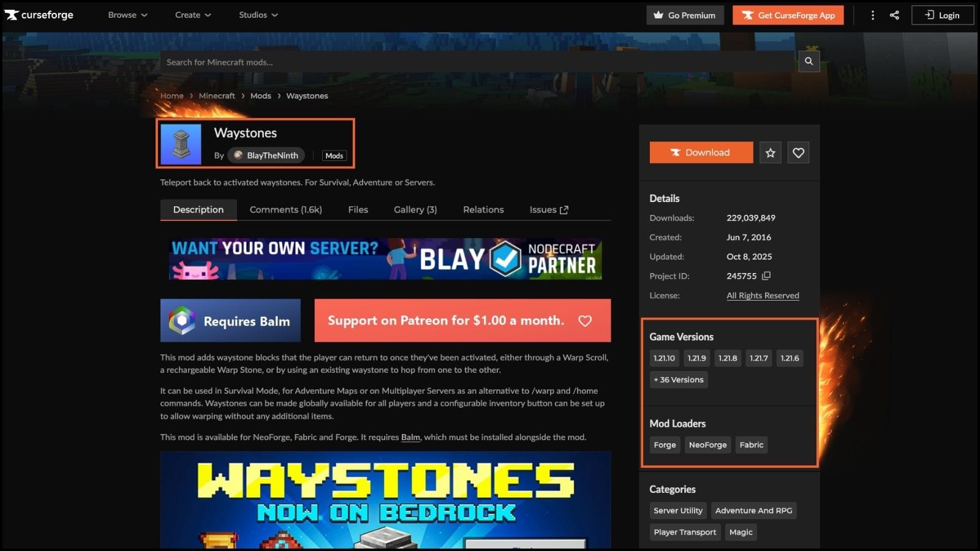Click the Requires Balm banner

pos(230,321)
